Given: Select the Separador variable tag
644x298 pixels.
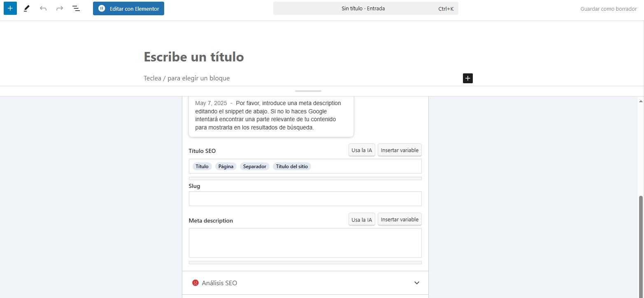Looking at the screenshot, I should click(x=254, y=167).
